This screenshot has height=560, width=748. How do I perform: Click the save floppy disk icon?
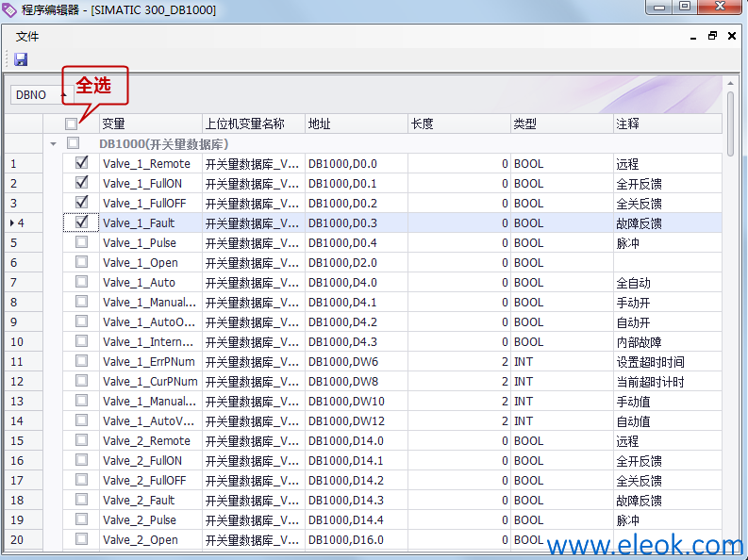(x=21, y=59)
